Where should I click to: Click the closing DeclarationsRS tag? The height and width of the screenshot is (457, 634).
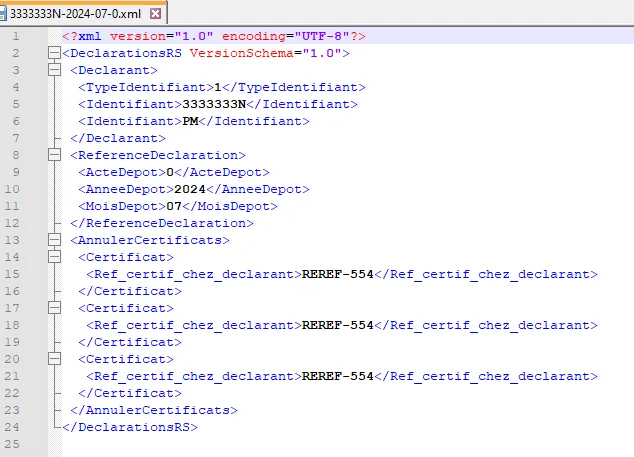pyautogui.click(x=130, y=427)
